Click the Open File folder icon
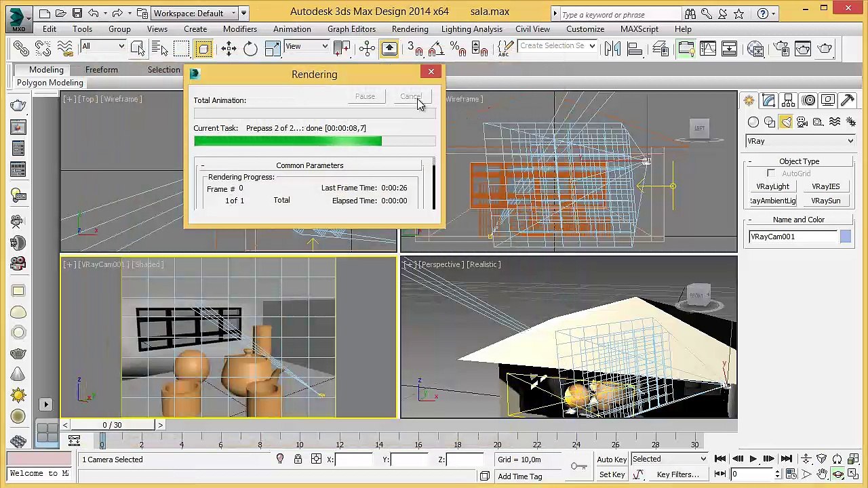This screenshot has height=488, width=868. click(61, 13)
